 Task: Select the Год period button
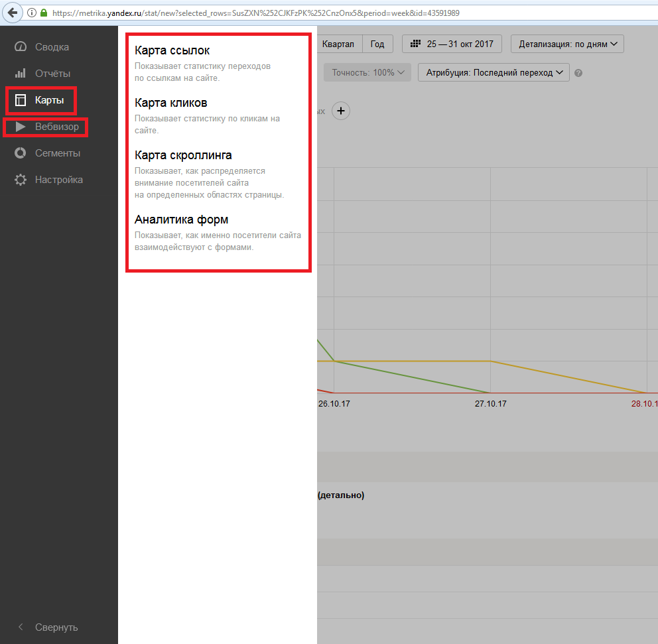(377, 44)
